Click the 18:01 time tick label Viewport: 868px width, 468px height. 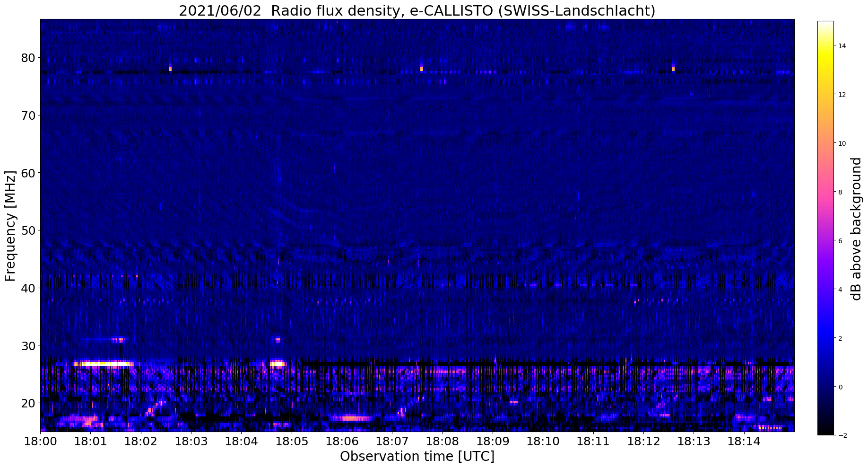pos(90,442)
